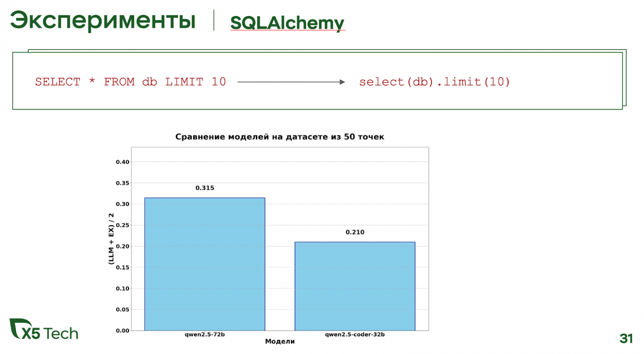Click the green divider line after Эксперименты
Viewport: 644px width, 354px height.
(214, 21)
